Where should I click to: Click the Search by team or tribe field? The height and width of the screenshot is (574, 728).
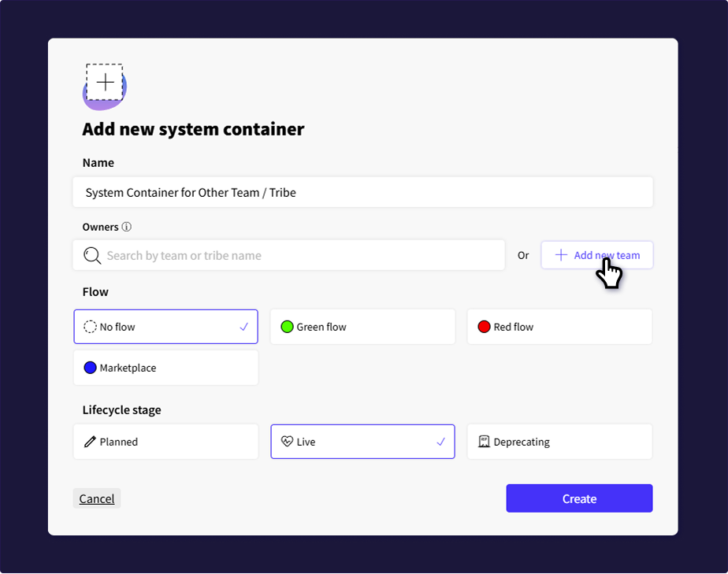[x=299, y=255]
